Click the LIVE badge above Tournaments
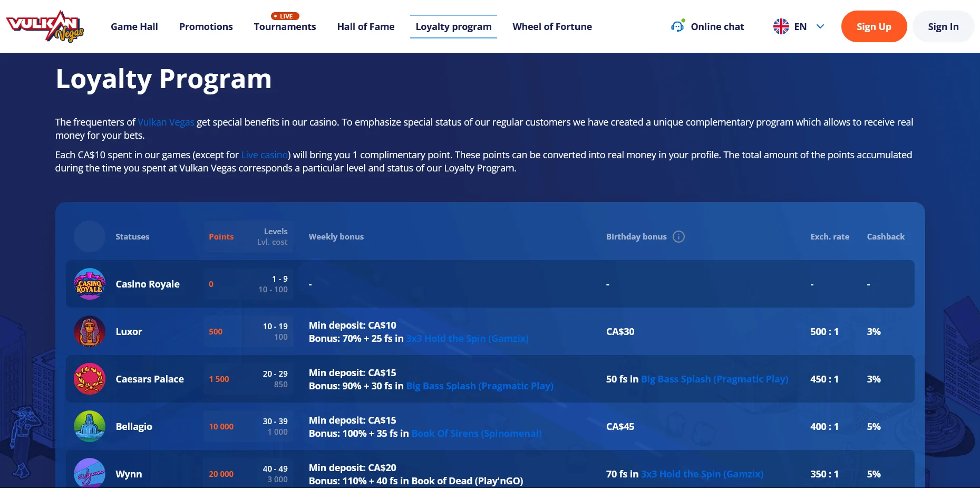The width and height of the screenshot is (980, 488). click(285, 16)
